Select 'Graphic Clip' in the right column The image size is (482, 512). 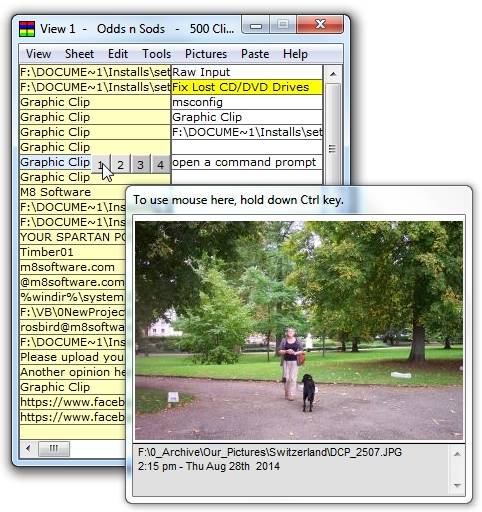click(x=247, y=117)
